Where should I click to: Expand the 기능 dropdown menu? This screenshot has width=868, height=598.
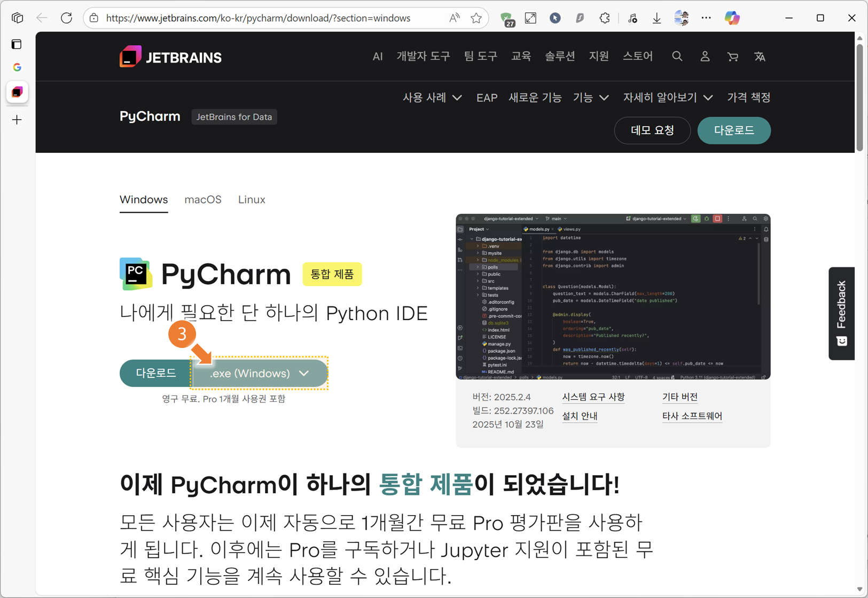click(591, 98)
